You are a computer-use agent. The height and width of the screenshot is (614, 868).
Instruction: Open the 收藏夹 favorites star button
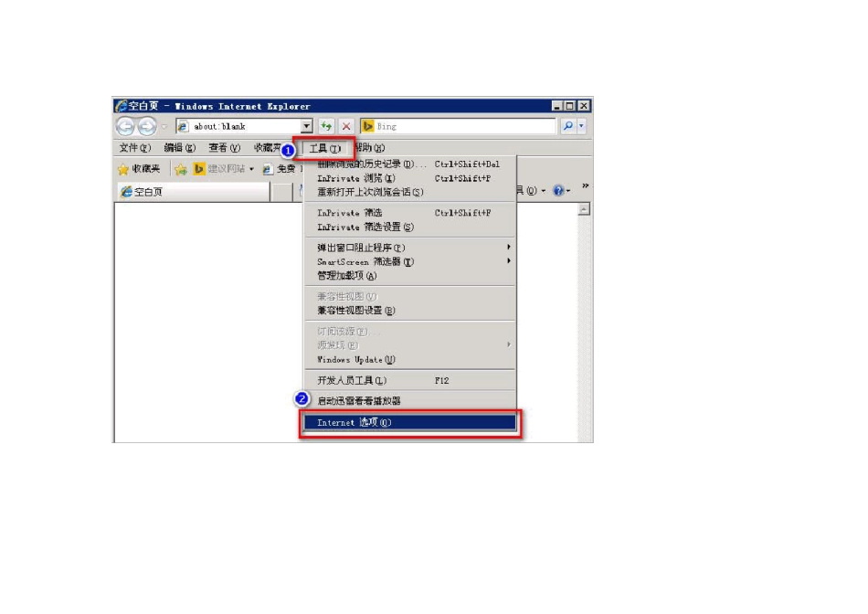click(x=139, y=169)
